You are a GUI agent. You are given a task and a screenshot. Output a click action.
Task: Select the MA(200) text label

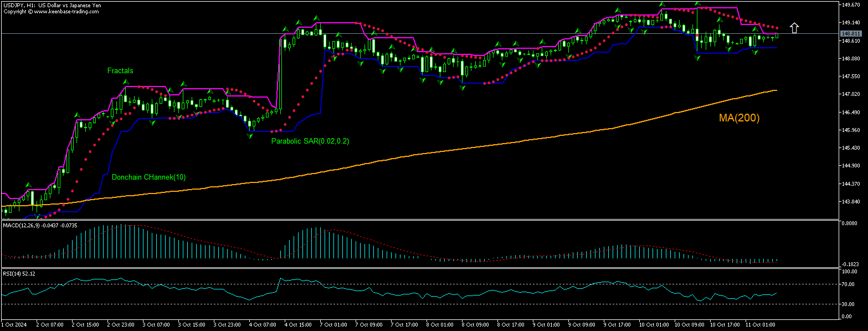[739, 118]
